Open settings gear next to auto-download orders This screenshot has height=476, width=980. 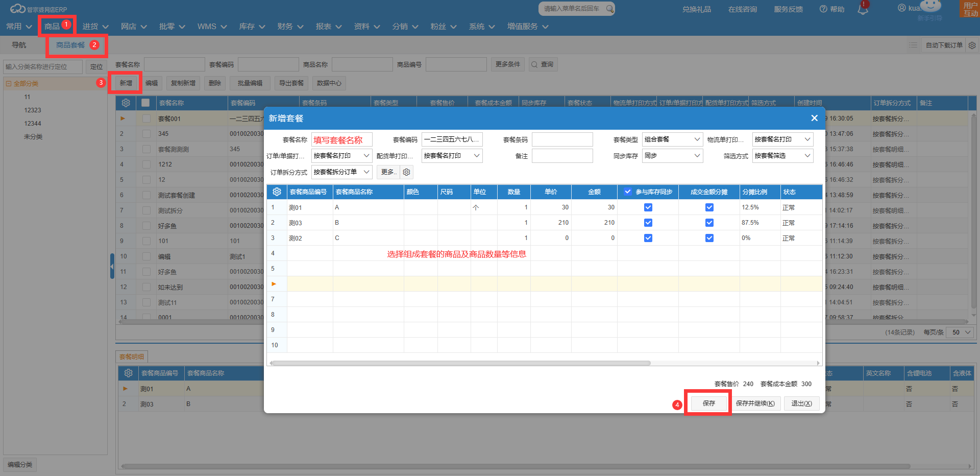972,45
